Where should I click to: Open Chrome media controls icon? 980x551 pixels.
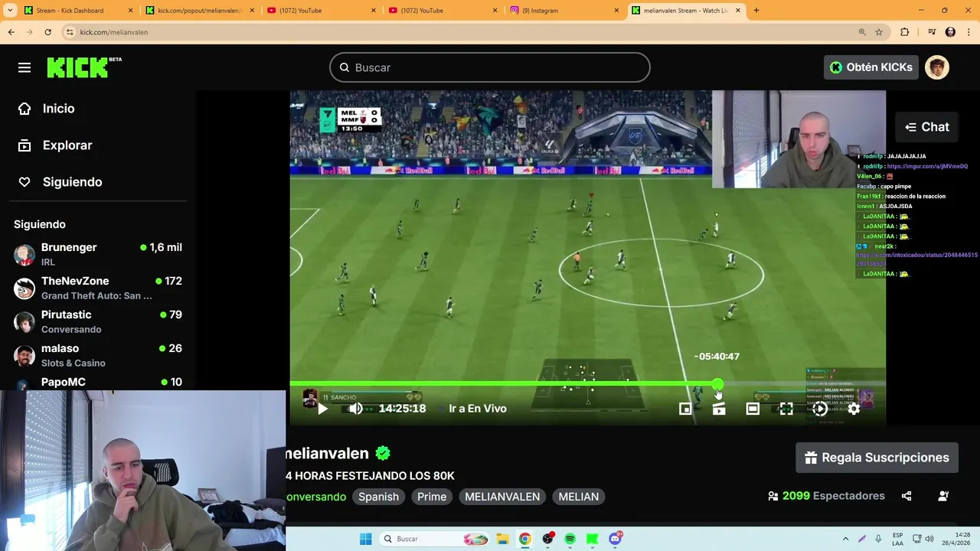click(x=932, y=32)
